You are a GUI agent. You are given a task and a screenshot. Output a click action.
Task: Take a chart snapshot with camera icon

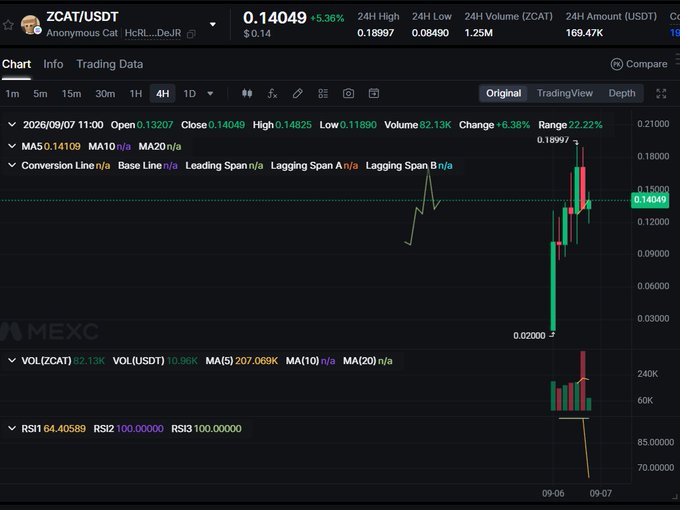(x=348, y=93)
